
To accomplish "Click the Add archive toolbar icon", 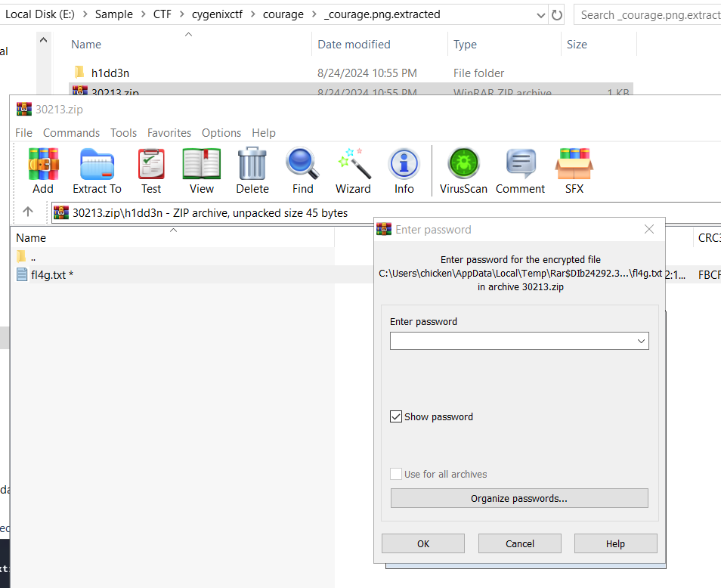I will click(x=43, y=164).
